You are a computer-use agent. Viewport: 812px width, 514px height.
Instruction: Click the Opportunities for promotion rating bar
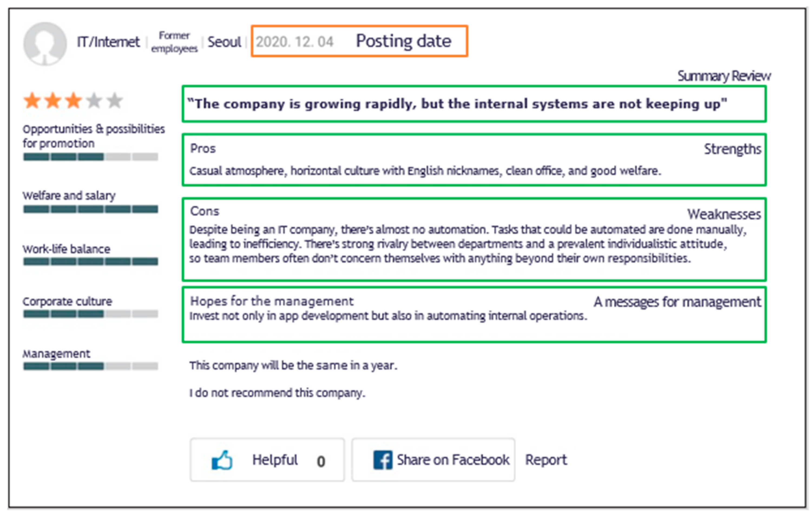[90, 157]
